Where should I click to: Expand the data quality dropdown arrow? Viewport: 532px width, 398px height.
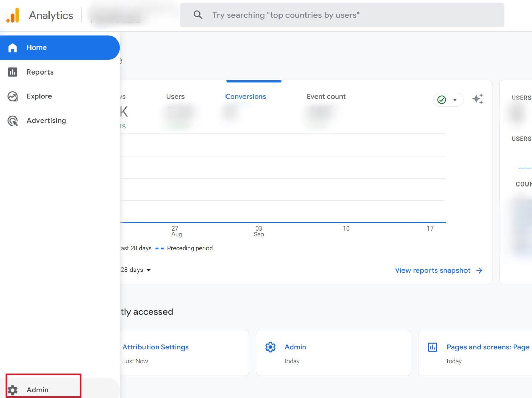click(454, 99)
